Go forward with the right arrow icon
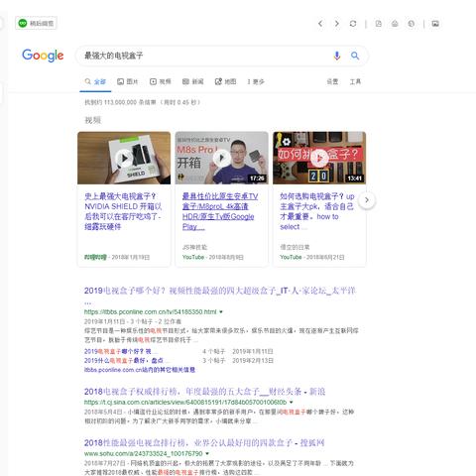Viewport: 476px width, 476px height. [337, 24]
